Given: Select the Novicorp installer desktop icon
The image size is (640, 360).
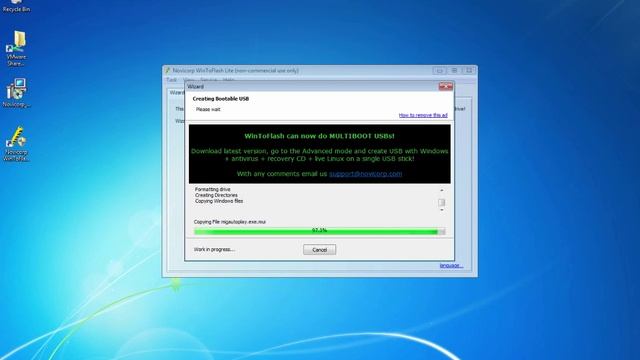Looking at the screenshot, I should (x=16, y=93).
